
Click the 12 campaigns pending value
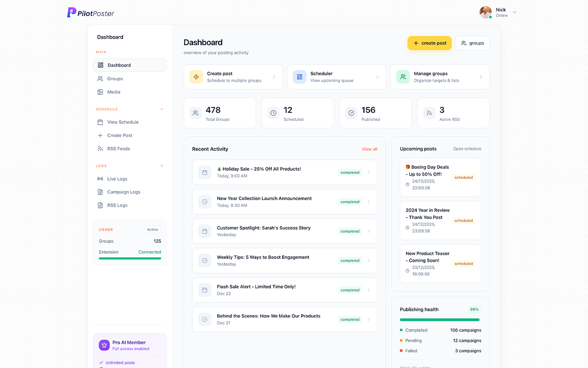point(467,341)
